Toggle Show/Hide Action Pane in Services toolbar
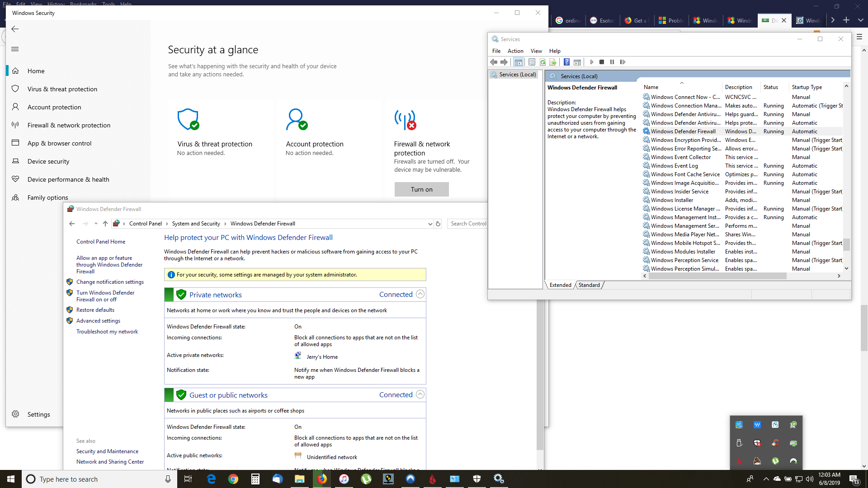The width and height of the screenshot is (868, 488). point(577,62)
